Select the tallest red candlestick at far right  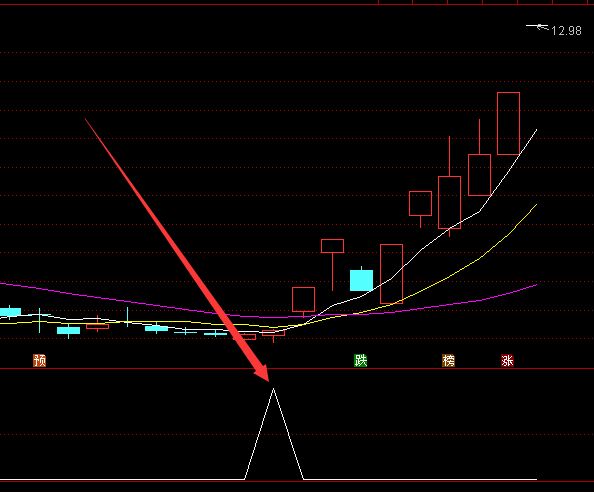click(x=508, y=123)
